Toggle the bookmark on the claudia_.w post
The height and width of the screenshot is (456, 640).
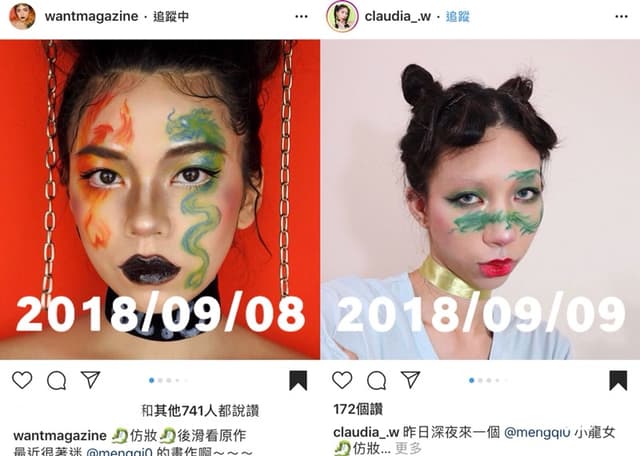pyautogui.click(x=618, y=380)
